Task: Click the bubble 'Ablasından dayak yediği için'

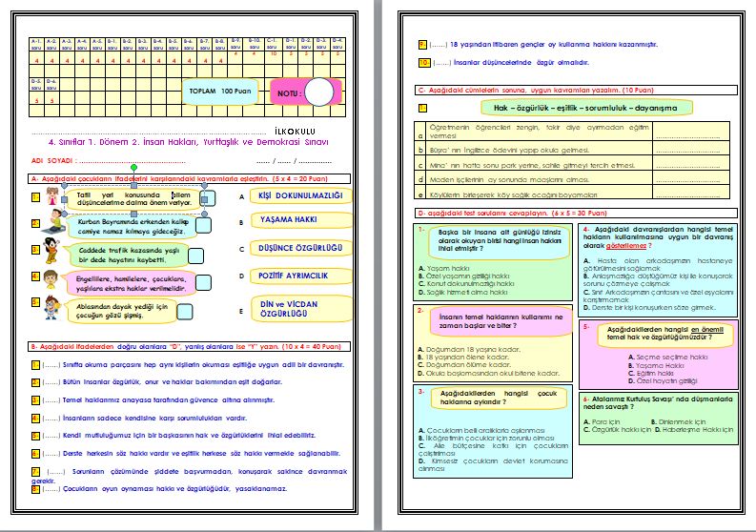Action: click(121, 311)
